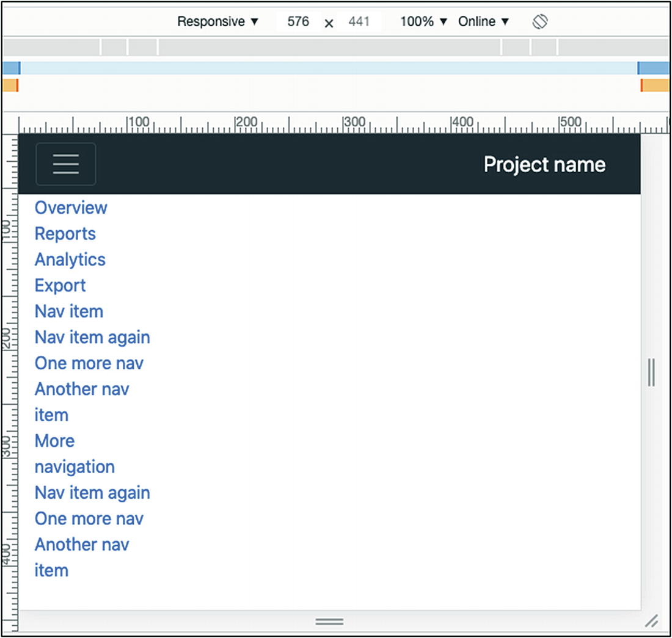Click the rotate viewport icon
The image size is (672, 638).
(539, 22)
